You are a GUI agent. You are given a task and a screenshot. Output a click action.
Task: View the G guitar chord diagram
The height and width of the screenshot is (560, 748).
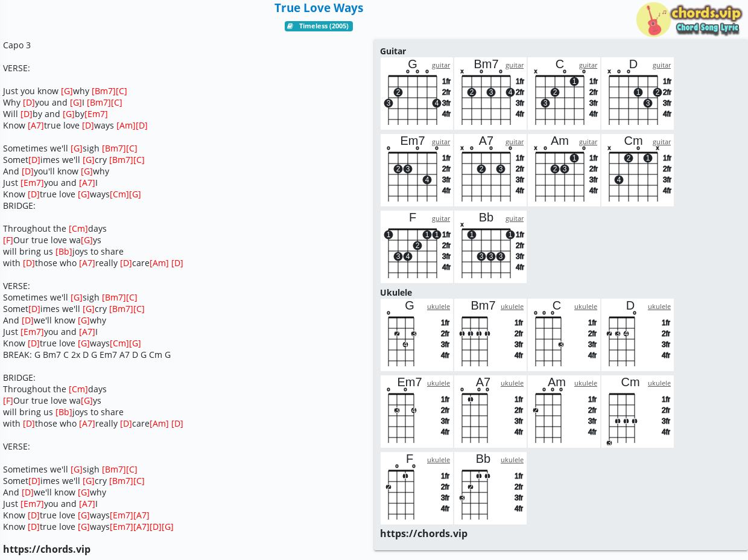click(417, 94)
